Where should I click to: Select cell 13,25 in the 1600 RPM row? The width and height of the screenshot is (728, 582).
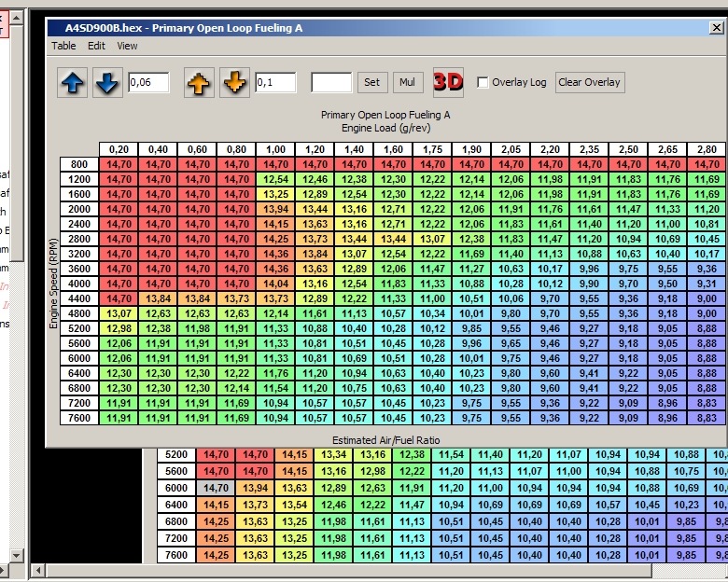point(275,194)
